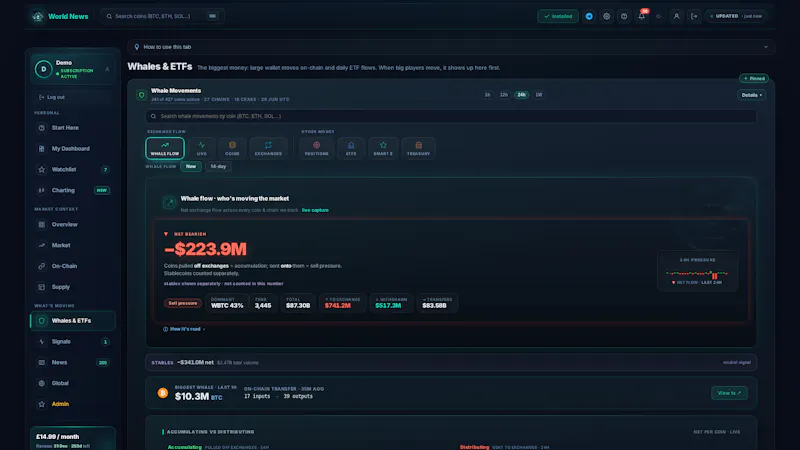The image size is (800, 450).
Task: Open the settings gear in top bar
Action: [x=607, y=16]
